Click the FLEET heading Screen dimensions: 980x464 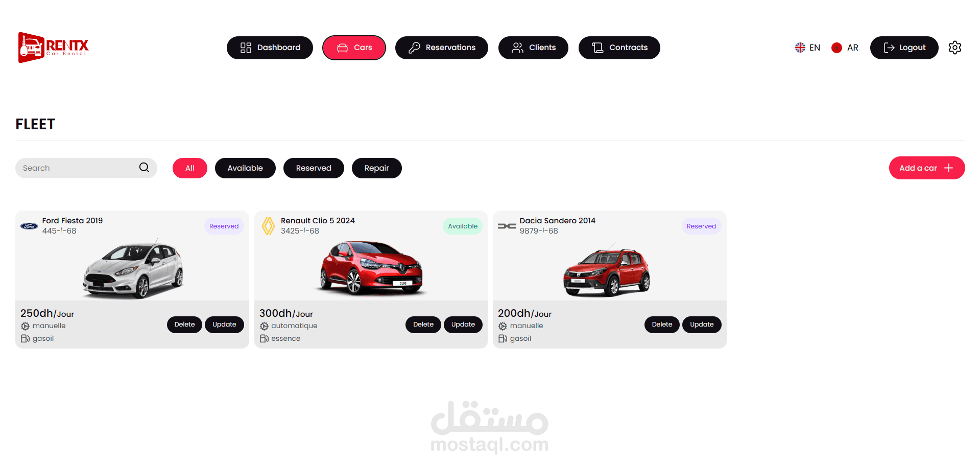pyautogui.click(x=35, y=124)
